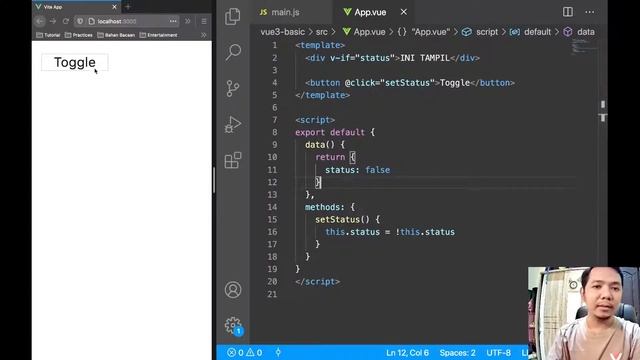This screenshot has width=640, height=360.
Task: Click on "status: false" in line 11
Action: [358, 170]
